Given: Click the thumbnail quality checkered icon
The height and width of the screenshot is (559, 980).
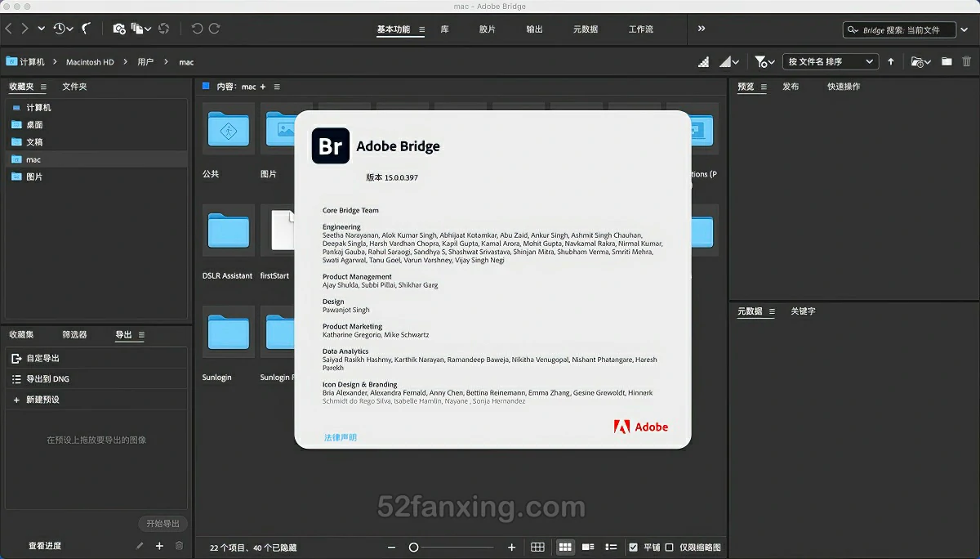Looking at the screenshot, I should pyautogui.click(x=704, y=62).
